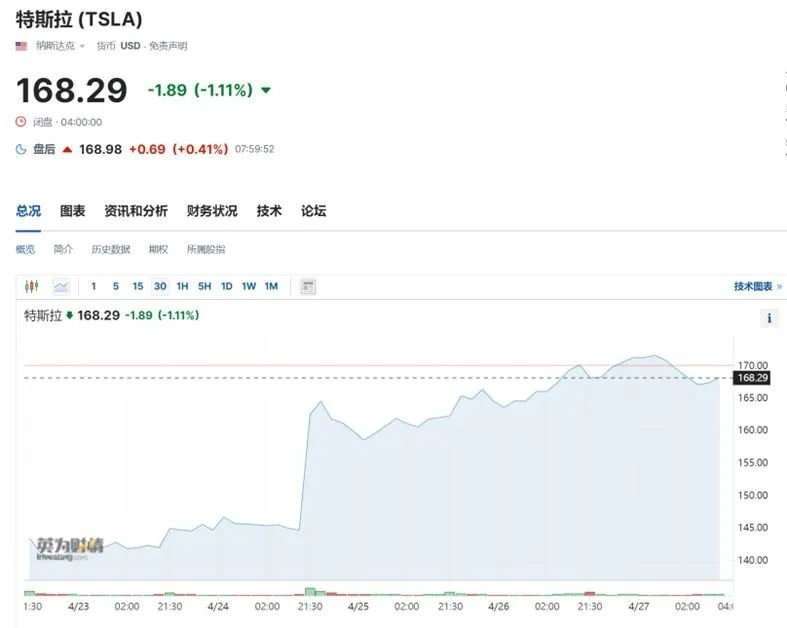This screenshot has width=787, height=628.
Task: Select the 1H chart interval
Action: [x=182, y=286]
